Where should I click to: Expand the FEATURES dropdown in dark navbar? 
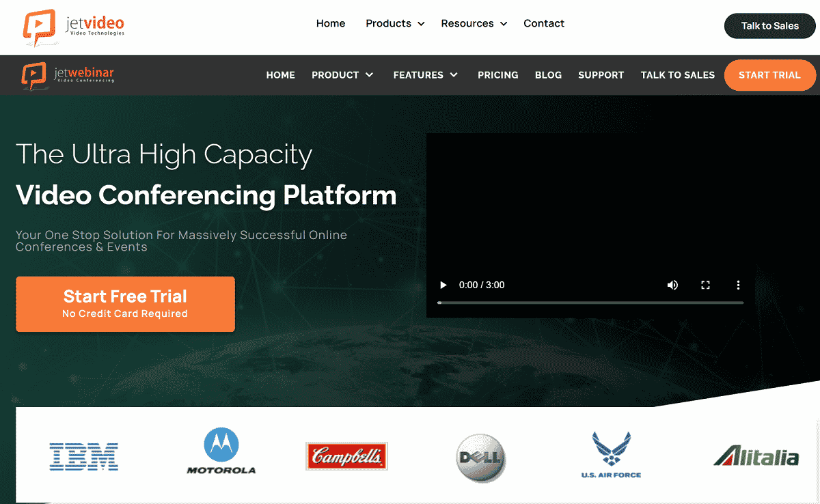tap(426, 75)
